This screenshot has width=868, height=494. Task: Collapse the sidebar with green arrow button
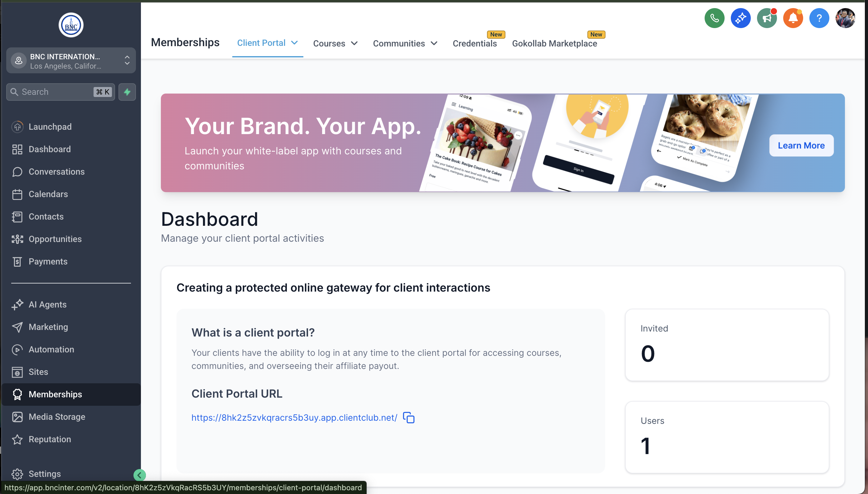pyautogui.click(x=139, y=475)
